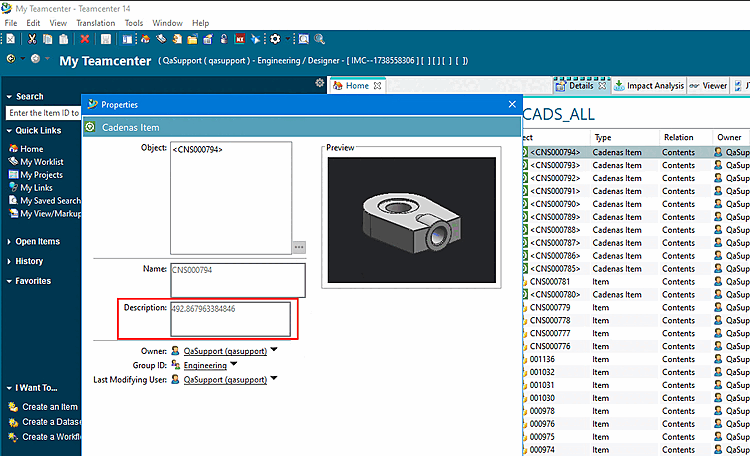This screenshot has width=750, height=456.
Task: Switch to the Impact Analysis tab
Action: 650,86
